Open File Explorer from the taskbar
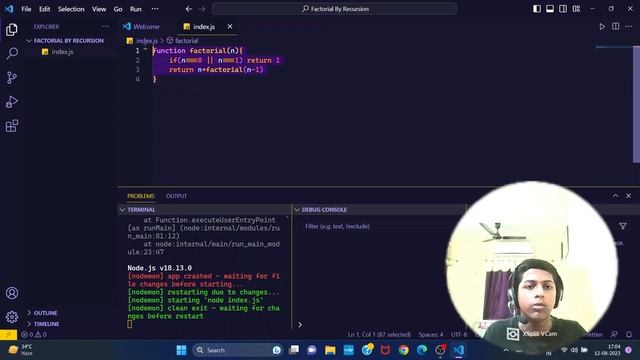This screenshot has height=360, width=640. [x=330, y=350]
